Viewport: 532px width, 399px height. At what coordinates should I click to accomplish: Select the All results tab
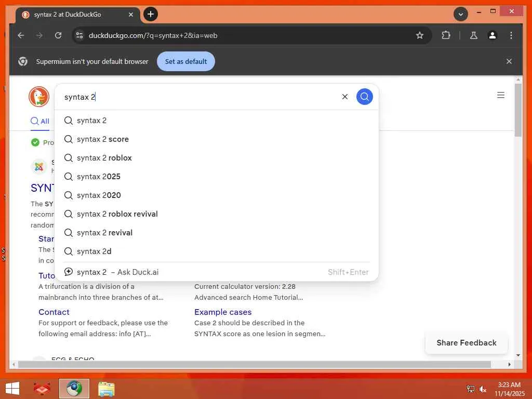pos(40,121)
